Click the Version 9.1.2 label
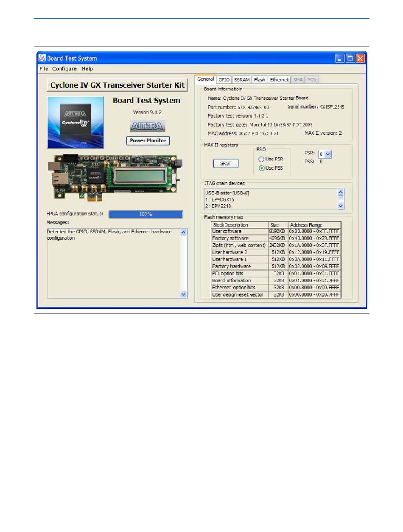Viewport: 403px width, 532px height. tap(148, 112)
